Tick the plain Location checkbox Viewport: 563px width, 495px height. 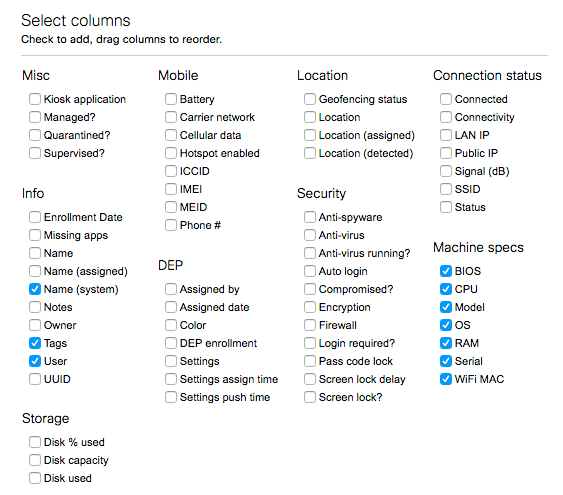[x=310, y=117]
